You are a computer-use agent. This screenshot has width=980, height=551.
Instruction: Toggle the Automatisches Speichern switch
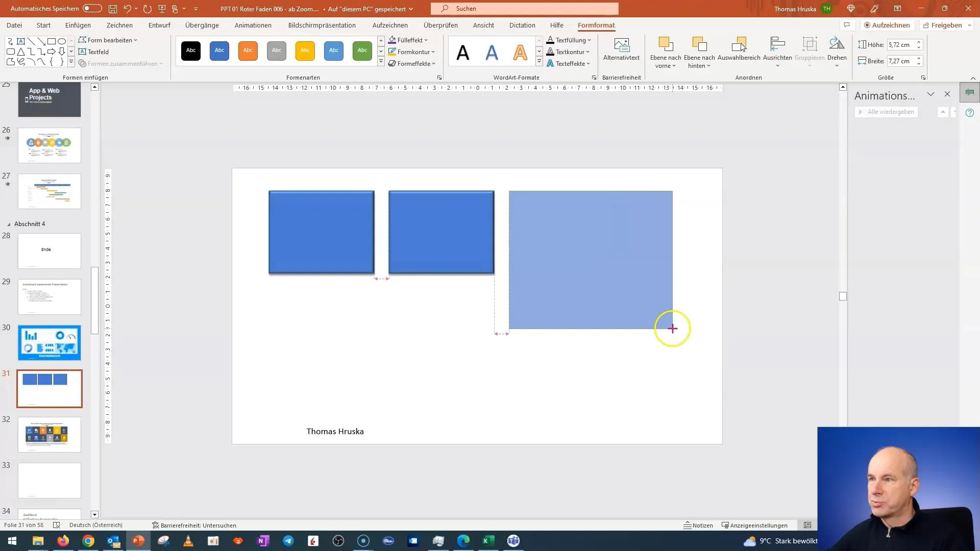[92, 9]
